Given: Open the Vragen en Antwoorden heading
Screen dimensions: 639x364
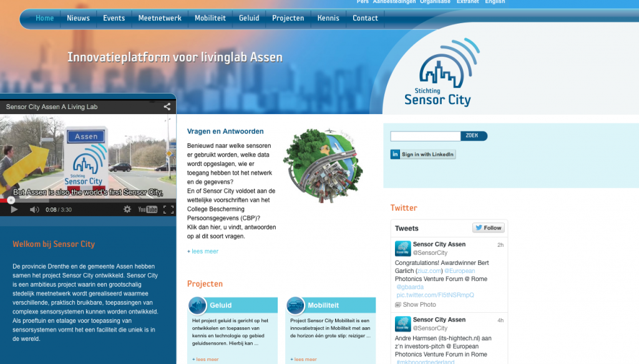Looking at the screenshot, I should pos(225,131).
